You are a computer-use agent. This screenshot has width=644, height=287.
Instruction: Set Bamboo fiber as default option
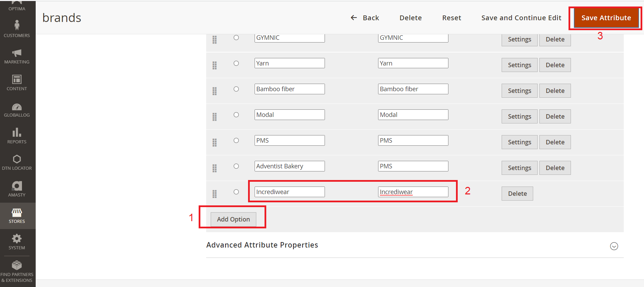pyautogui.click(x=236, y=89)
